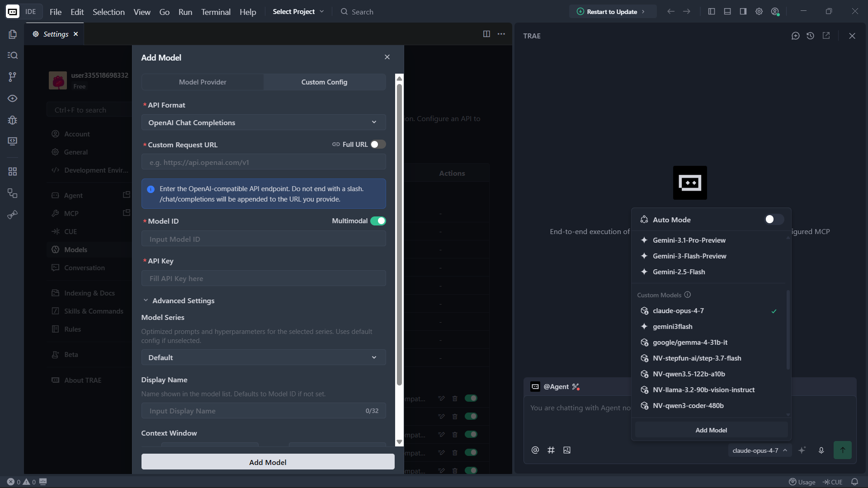Click the Display Name input field
This screenshot has height=488, width=868.
coord(264,411)
